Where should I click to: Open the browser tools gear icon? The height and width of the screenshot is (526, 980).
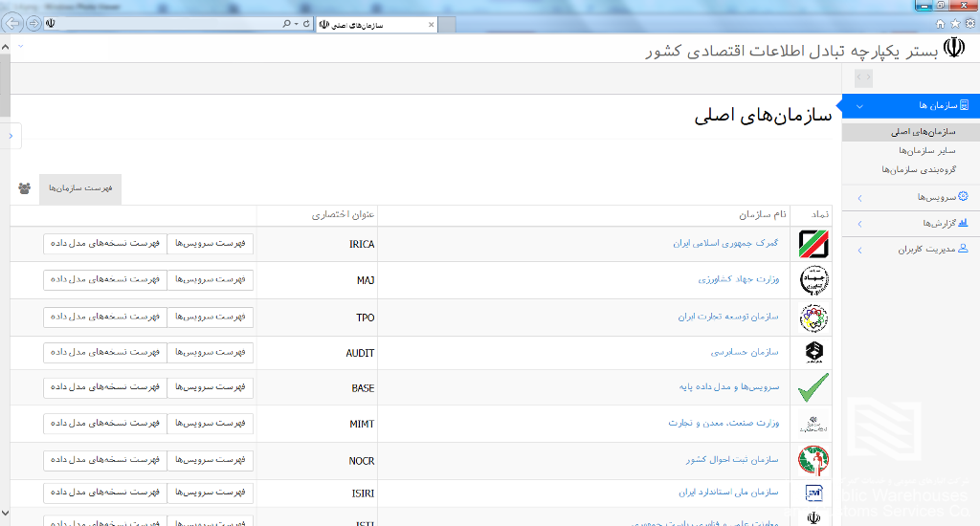(x=969, y=23)
